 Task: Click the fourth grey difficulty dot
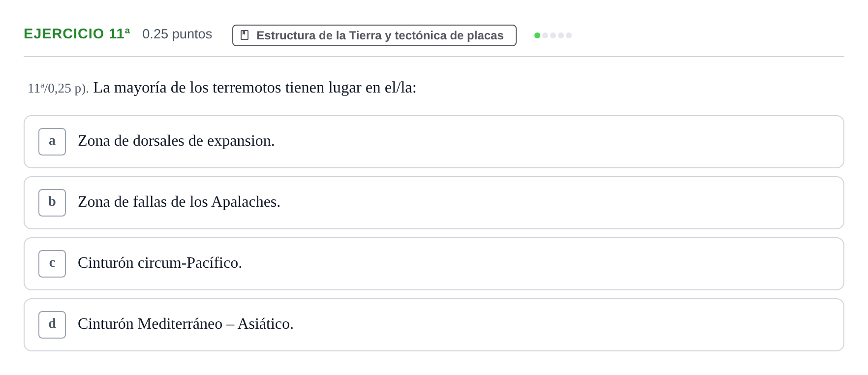[x=561, y=35]
